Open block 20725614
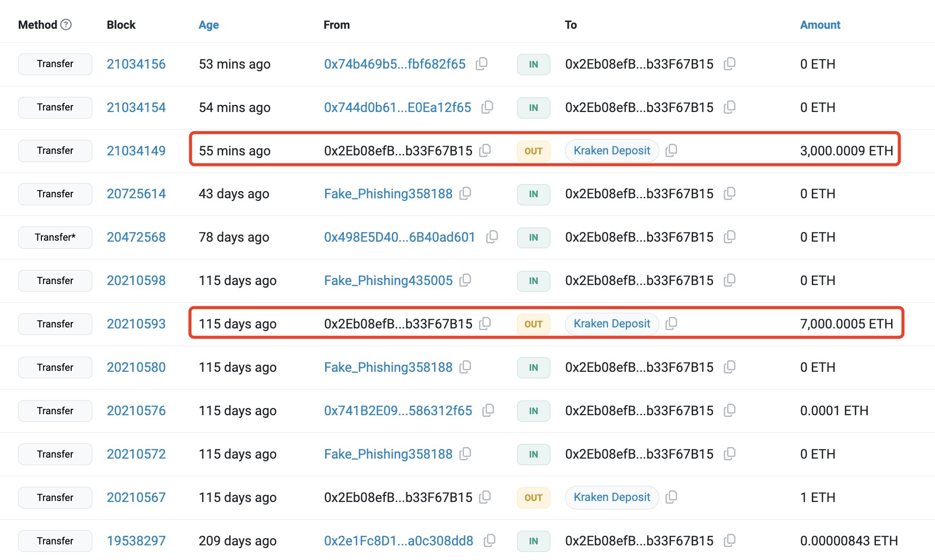Image resolution: width=935 pixels, height=560 pixels. [x=136, y=194]
